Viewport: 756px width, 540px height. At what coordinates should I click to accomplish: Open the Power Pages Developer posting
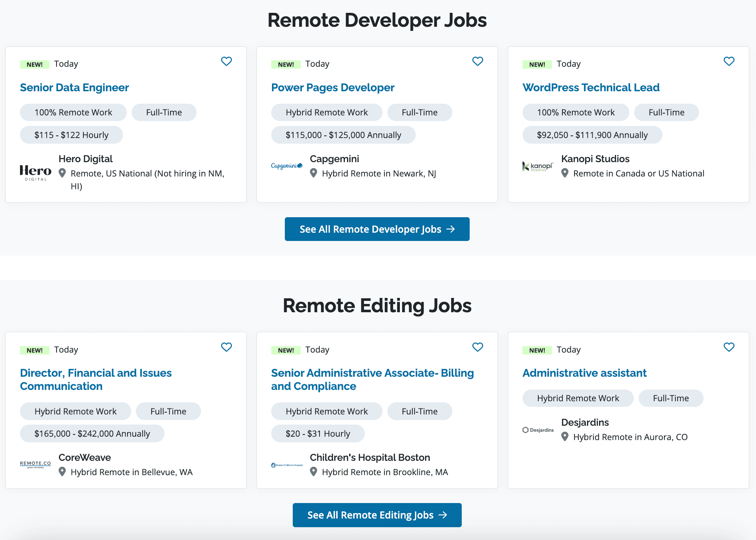click(333, 87)
